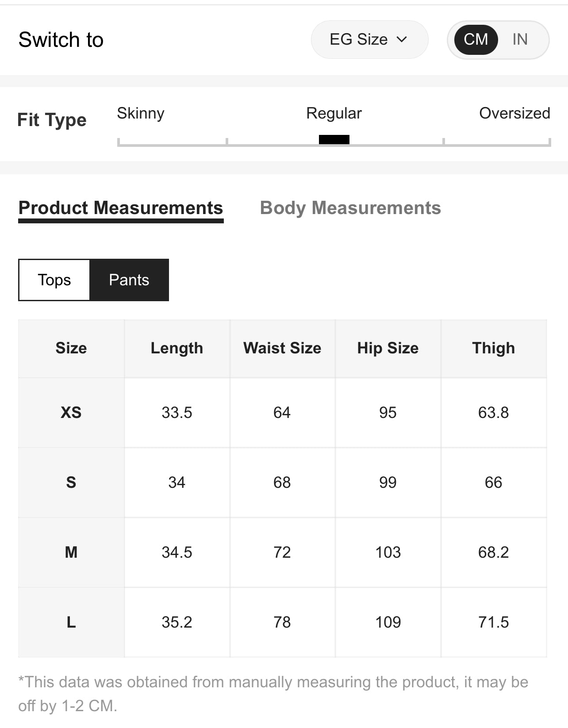Open the Product Measurements tab
568x728 pixels.
click(121, 208)
